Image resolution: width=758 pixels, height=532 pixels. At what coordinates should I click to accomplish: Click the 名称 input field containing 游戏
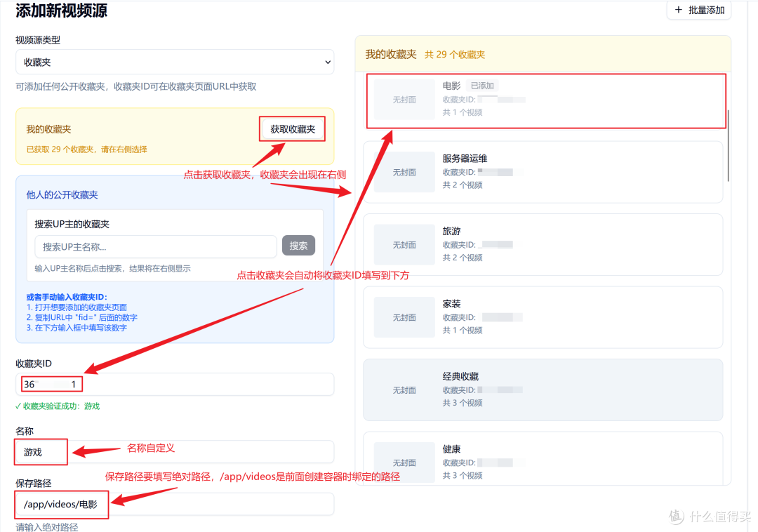pos(175,452)
